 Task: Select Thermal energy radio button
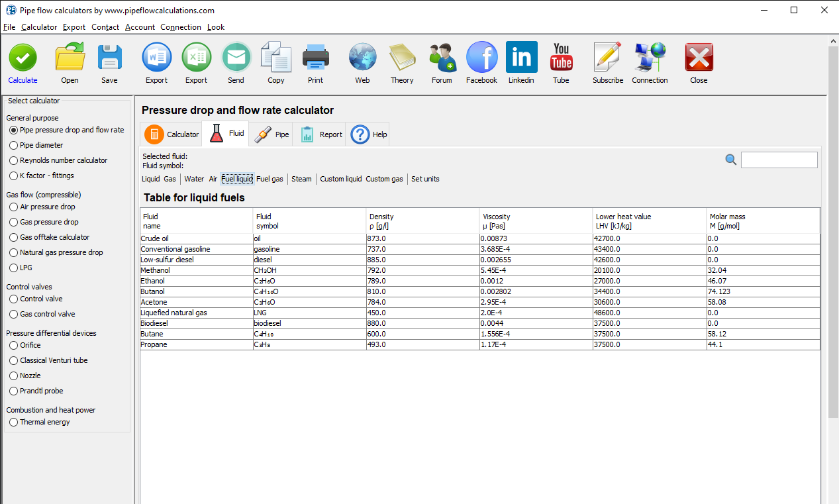14,422
